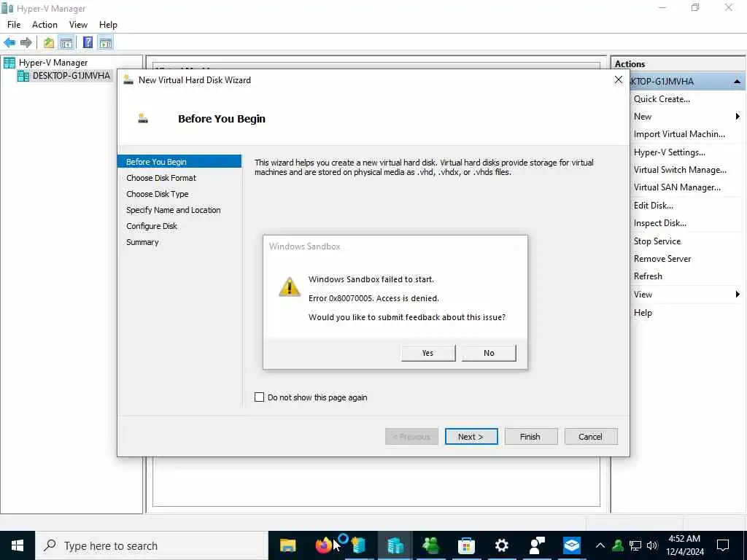Select 'Configure Disk' wizard step
This screenshot has width=747, height=560.
152,226
